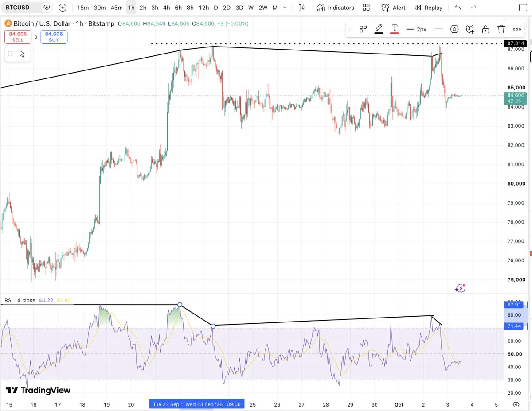Select the RSI trendline anchor at 87.91
The height and width of the screenshot is (411, 532).
(180, 305)
